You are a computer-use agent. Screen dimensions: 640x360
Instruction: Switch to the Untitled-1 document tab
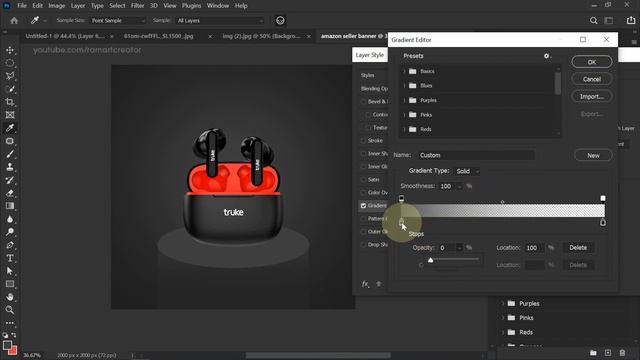65,36
